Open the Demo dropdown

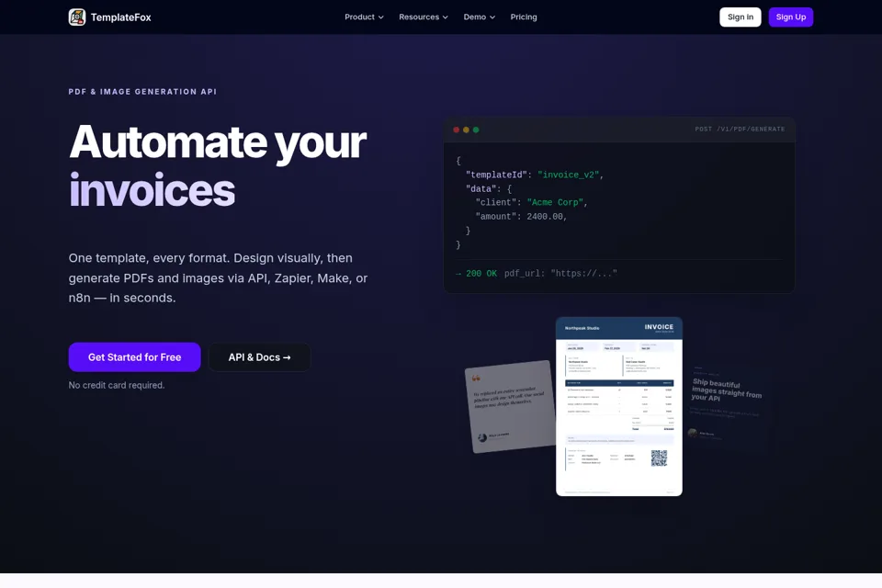pyautogui.click(x=480, y=17)
